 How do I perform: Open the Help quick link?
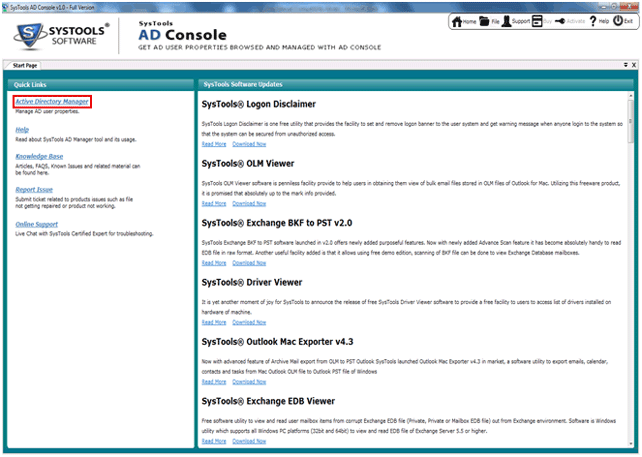tap(22, 130)
